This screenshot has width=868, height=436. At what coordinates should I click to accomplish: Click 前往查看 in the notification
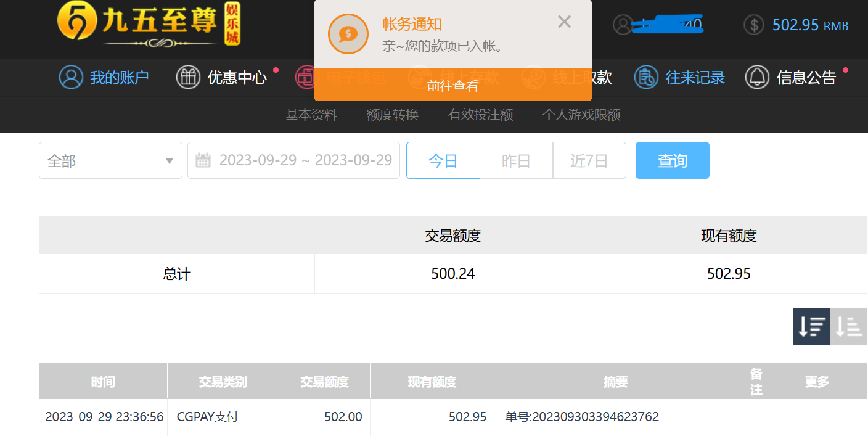click(x=452, y=86)
